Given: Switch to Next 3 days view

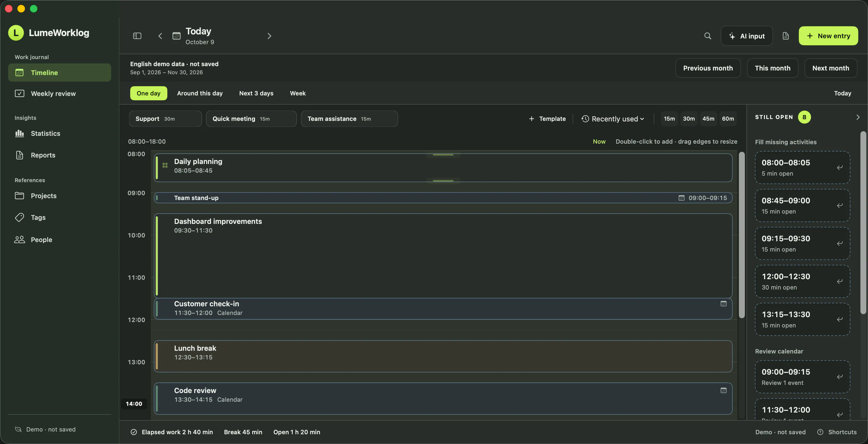Looking at the screenshot, I should click(256, 93).
